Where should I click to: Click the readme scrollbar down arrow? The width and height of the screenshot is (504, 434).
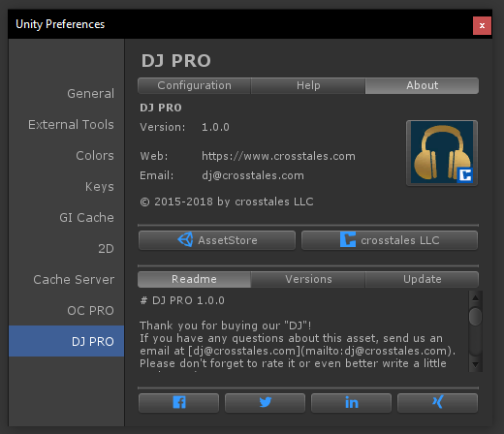(x=475, y=365)
